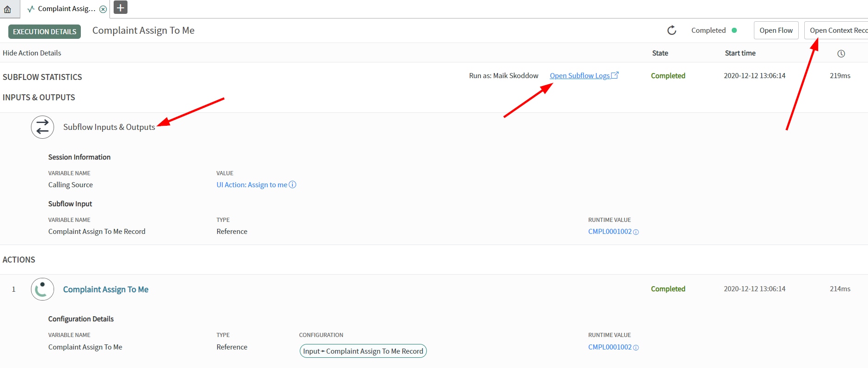Screen dimensions: 868x368
Task: Collapse with Hide Action Details
Action: click(x=32, y=53)
